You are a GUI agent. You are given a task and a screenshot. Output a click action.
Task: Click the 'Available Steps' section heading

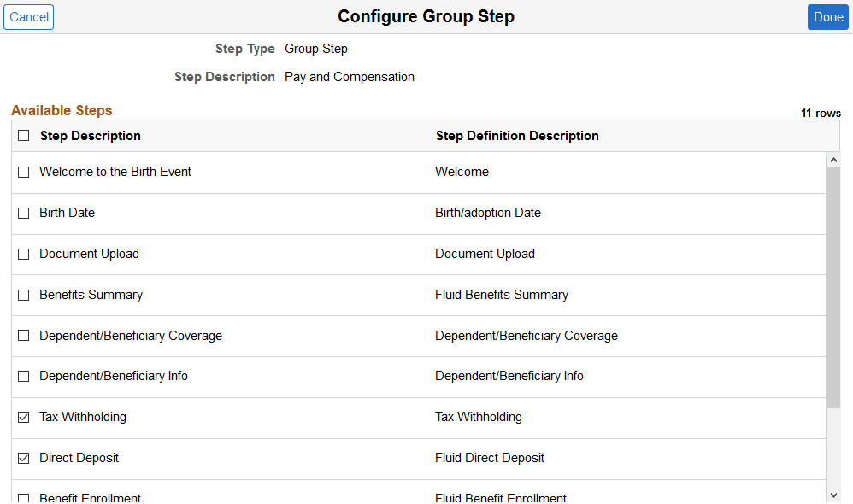coord(62,110)
